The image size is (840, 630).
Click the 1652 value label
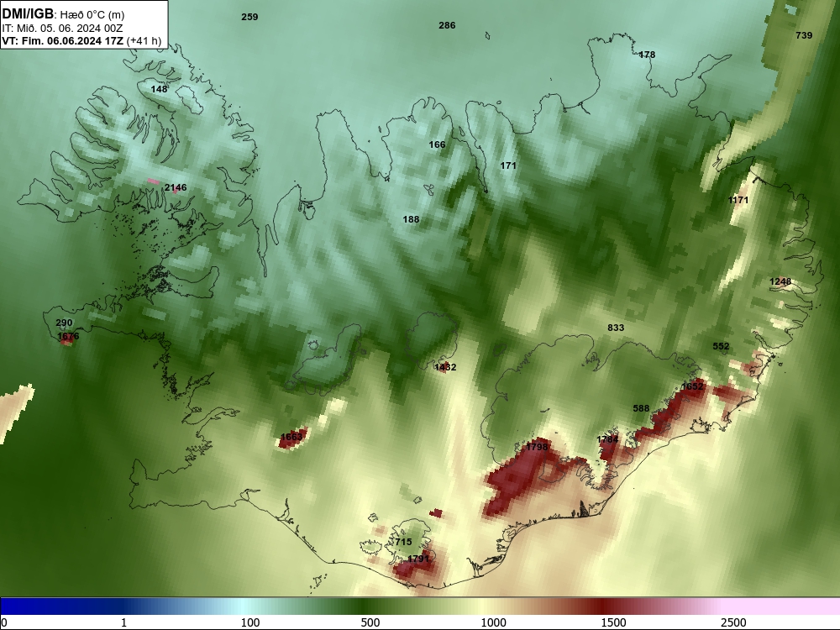(692, 386)
